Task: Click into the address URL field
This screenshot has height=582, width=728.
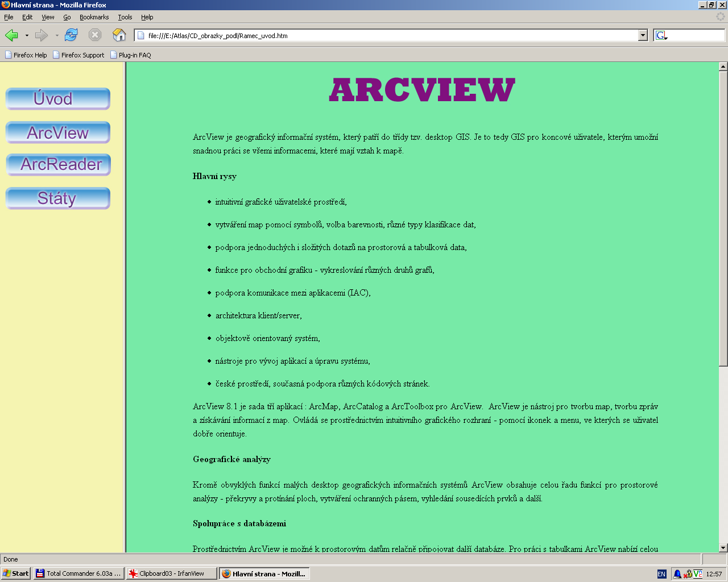Action: coord(391,35)
